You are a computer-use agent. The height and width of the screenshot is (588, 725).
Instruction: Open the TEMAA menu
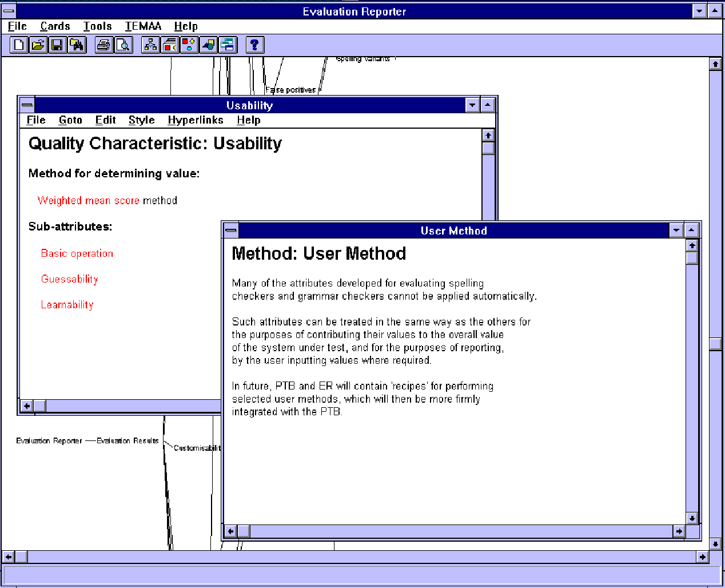pos(144,26)
